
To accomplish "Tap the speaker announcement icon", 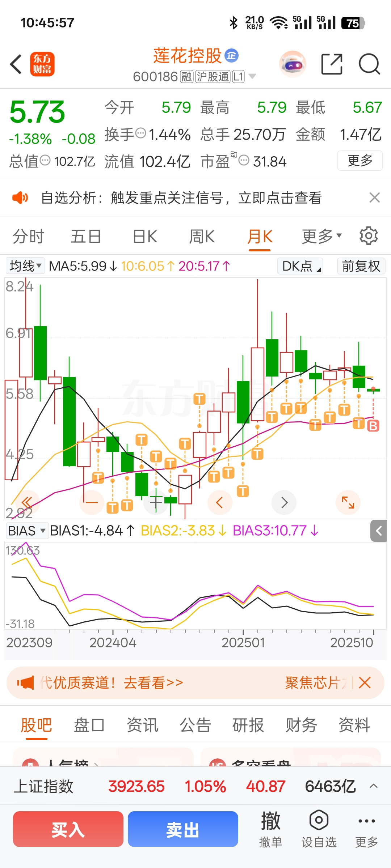I will tap(20, 198).
